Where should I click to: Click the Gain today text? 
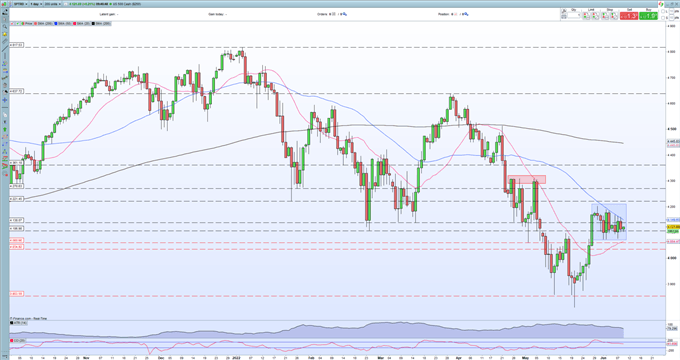(217, 14)
